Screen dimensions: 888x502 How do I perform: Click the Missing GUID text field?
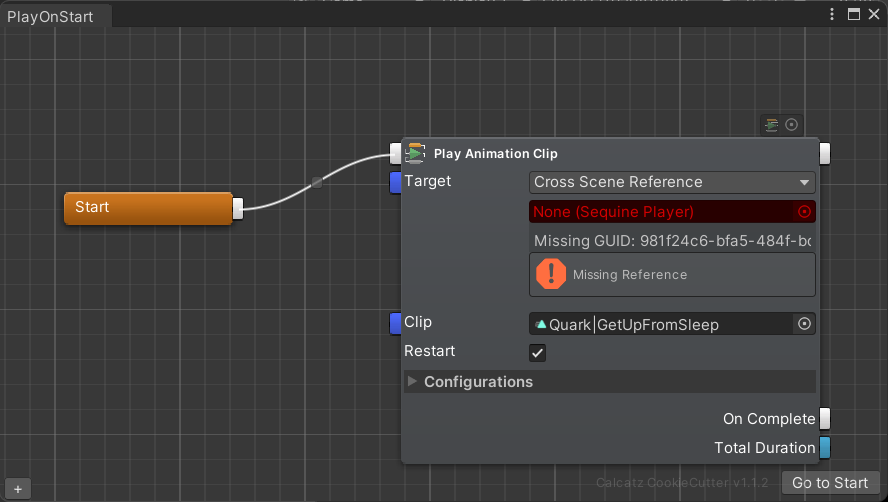[x=671, y=241]
